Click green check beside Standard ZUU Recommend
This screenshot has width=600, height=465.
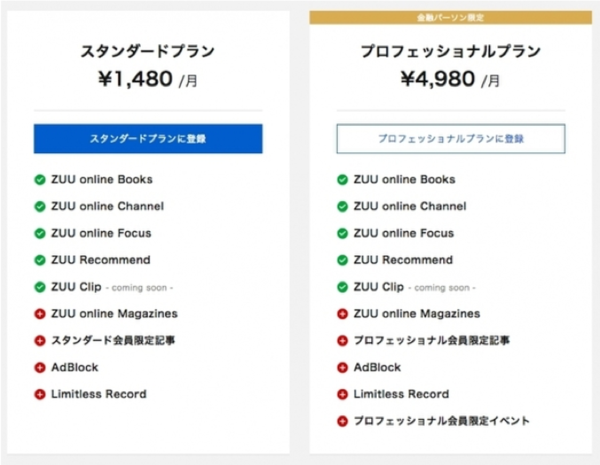click(40, 260)
